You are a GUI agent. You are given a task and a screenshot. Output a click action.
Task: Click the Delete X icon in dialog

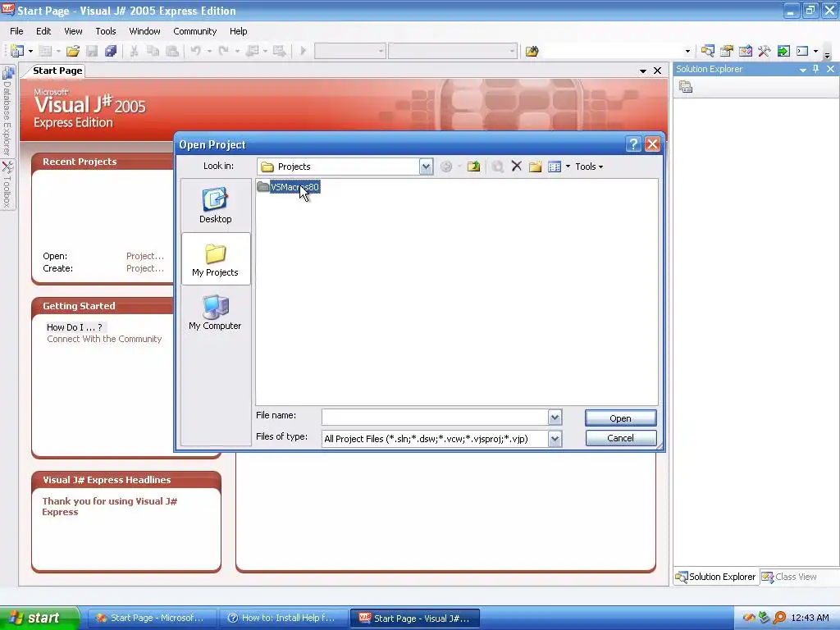point(517,167)
